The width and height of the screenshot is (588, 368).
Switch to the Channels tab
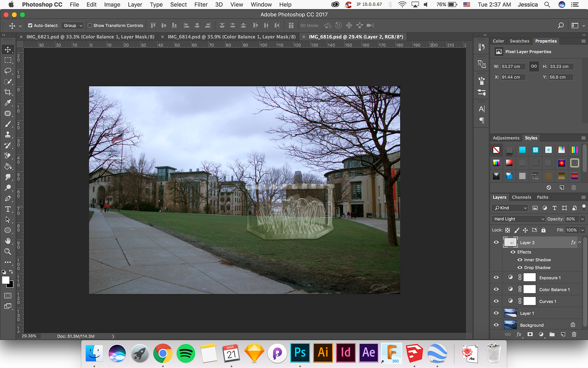521,197
